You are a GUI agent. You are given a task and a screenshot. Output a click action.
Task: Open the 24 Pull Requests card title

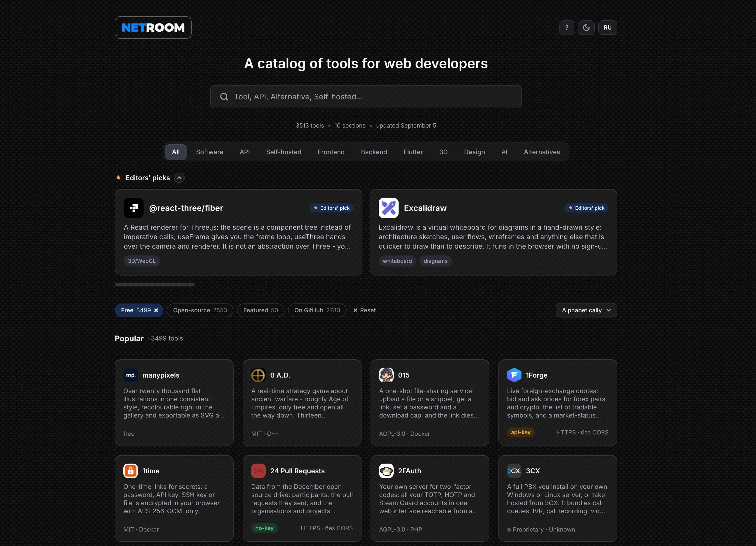pos(297,471)
